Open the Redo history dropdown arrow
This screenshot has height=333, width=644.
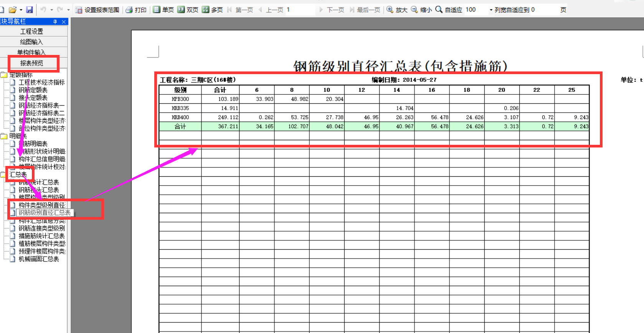(x=68, y=10)
